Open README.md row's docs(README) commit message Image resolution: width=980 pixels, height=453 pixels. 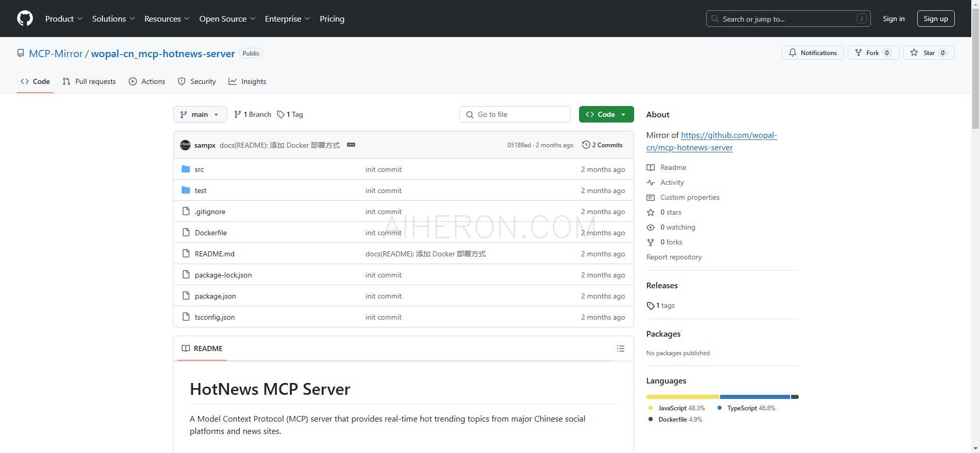click(x=426, y=254)
